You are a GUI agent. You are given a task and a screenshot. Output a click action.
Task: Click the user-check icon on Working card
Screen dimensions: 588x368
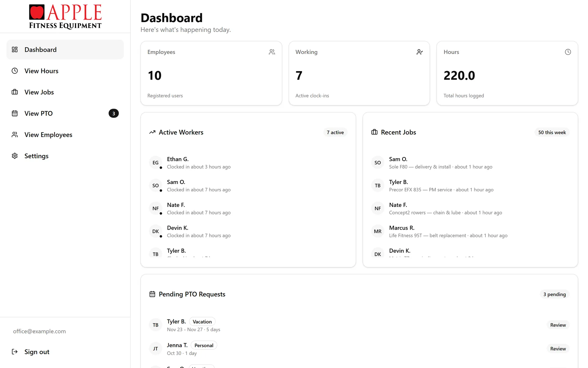[420, 52]
